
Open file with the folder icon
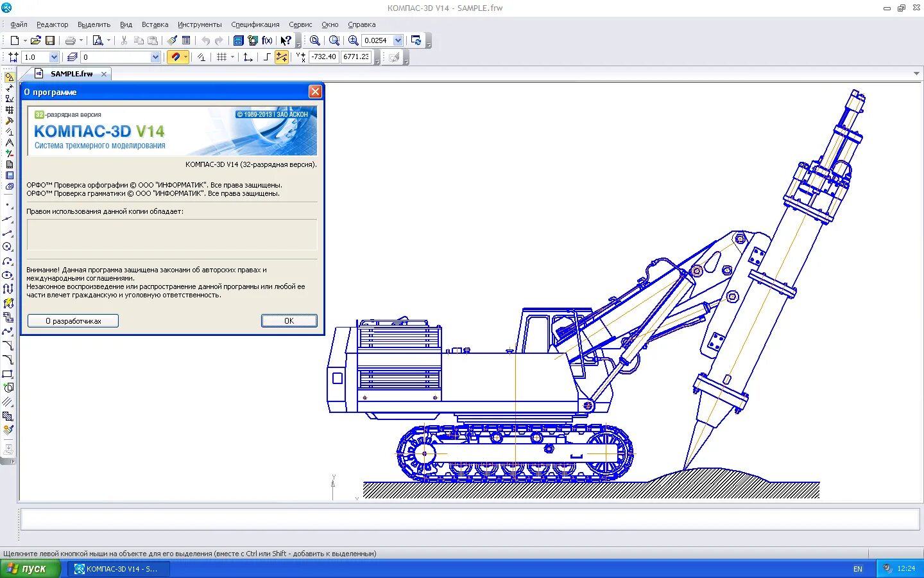(36, 40)
